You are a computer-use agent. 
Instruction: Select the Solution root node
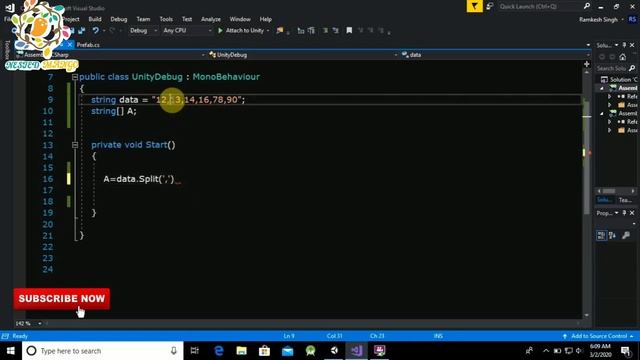pos(619,79)
